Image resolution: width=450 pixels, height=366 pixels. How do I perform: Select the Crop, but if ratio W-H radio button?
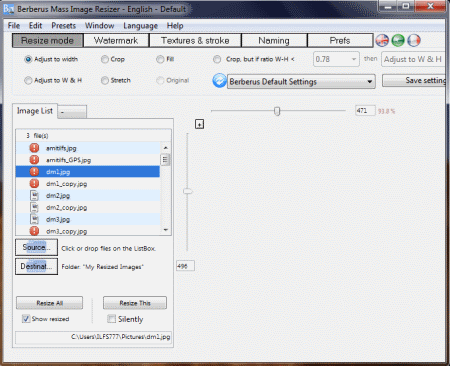pos(217,59)
